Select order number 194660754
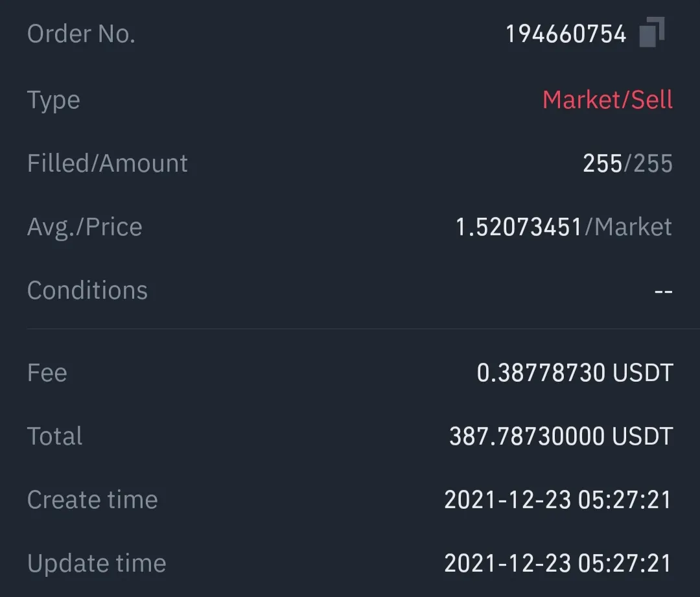Viewport: 700px width, 597px height. coord(566,34)
